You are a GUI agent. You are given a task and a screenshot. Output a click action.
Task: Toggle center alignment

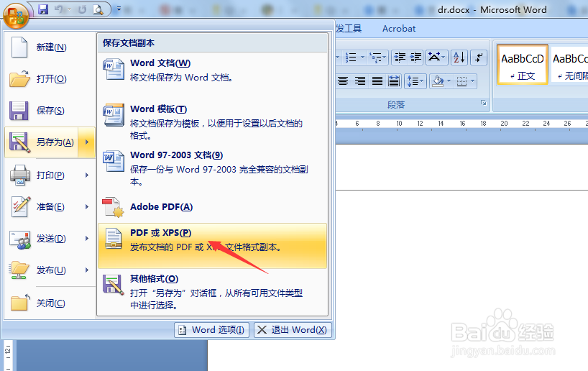(343, 81)
